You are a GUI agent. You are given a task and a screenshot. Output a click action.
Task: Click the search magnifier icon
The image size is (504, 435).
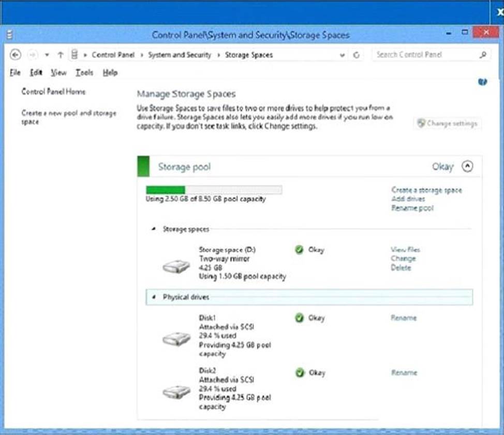(x=483, y=54)
